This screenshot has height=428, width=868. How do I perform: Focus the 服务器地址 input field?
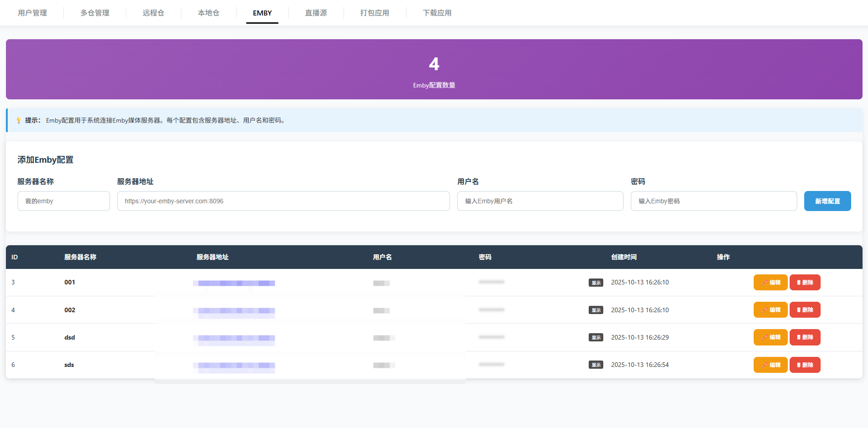coord(283,201)
